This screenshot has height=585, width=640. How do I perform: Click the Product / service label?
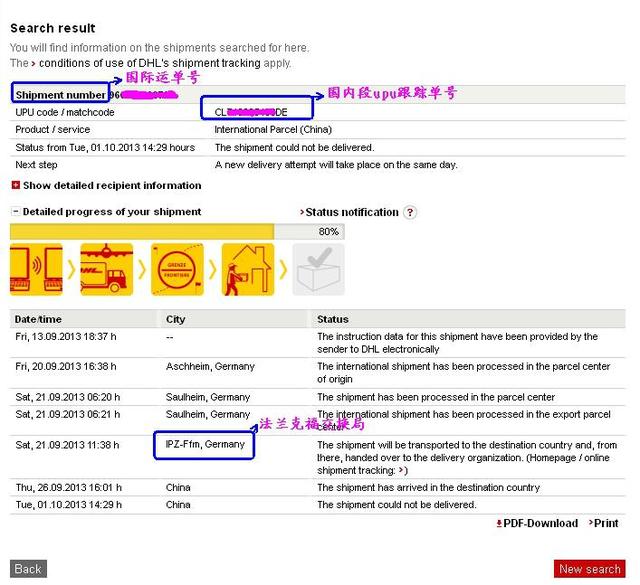(x=53, y=129)
